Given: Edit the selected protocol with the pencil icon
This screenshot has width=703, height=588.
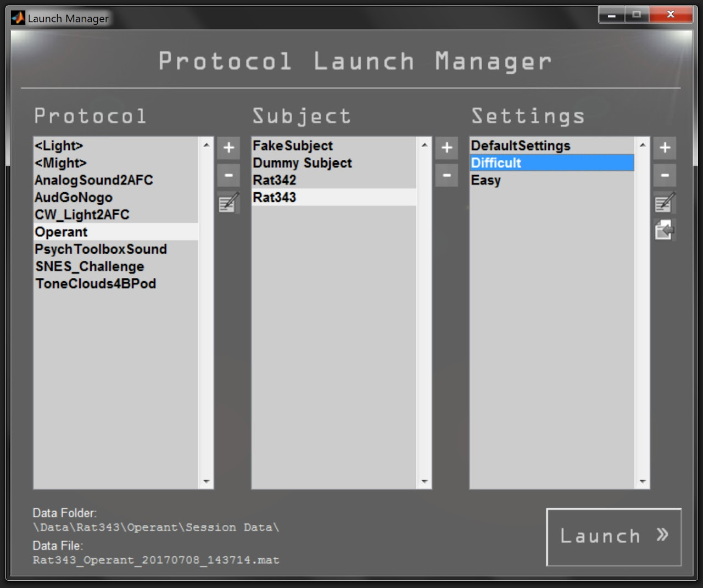Looking at the screenshot, I should (228, 203).
